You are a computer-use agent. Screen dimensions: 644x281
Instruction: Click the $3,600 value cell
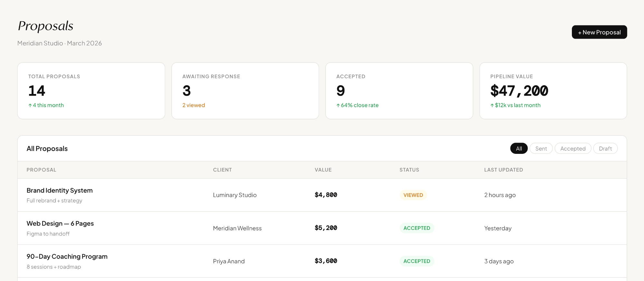click(x=326, y=261)
